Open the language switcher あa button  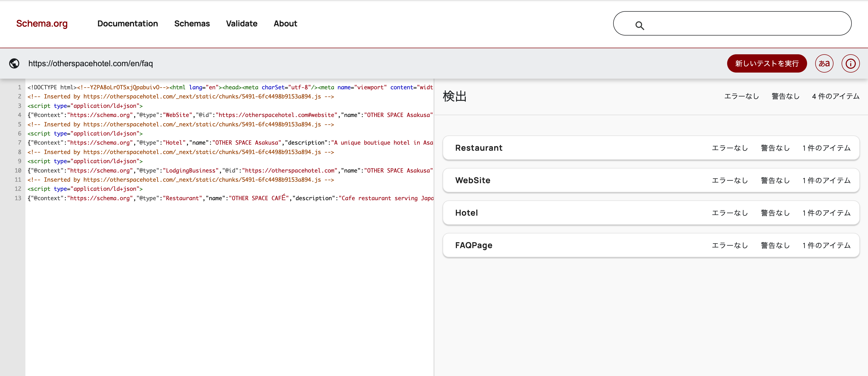[x=824, y=63]
